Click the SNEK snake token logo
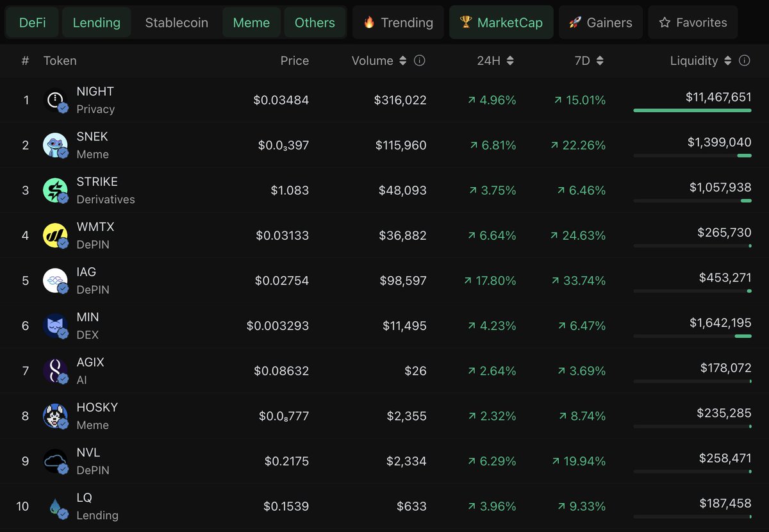The image size is (769, 532). [x=55, y=145]
